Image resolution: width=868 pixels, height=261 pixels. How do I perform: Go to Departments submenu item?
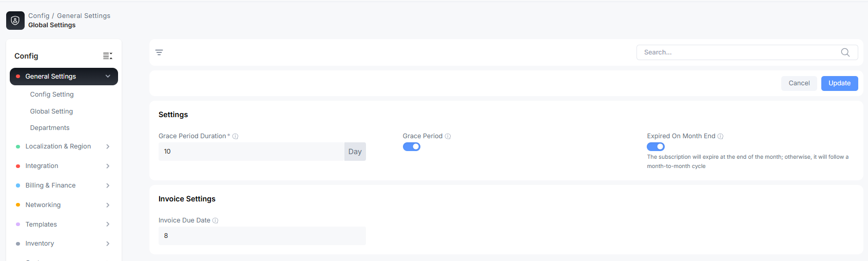50,128
